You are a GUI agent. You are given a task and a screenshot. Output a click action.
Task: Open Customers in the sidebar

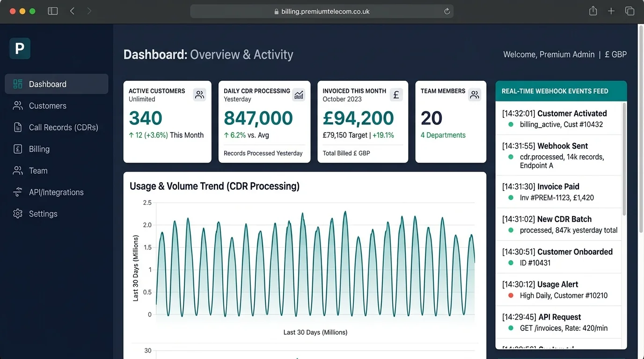pyautogui.click(x=47, y=106)
